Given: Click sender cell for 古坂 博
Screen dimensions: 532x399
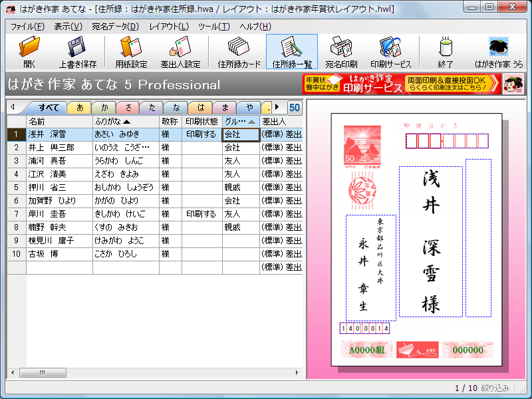Looking at the screenshot, I should click(x=281, y=254).
